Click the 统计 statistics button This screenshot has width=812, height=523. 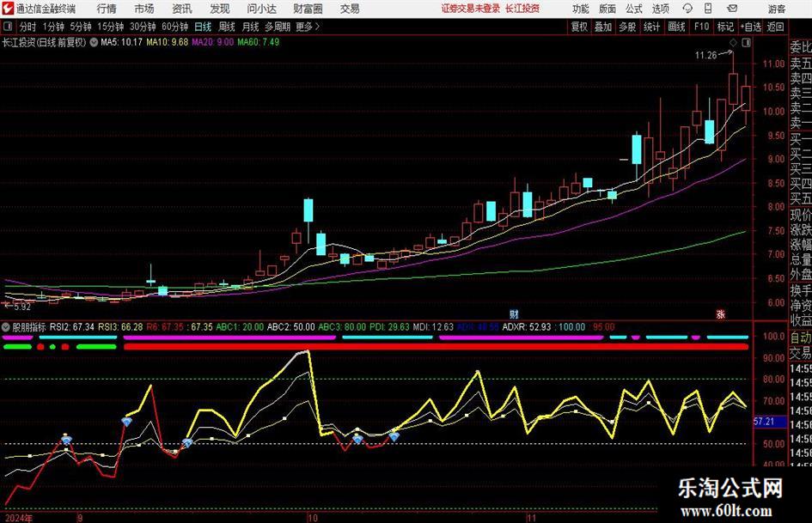651,27
